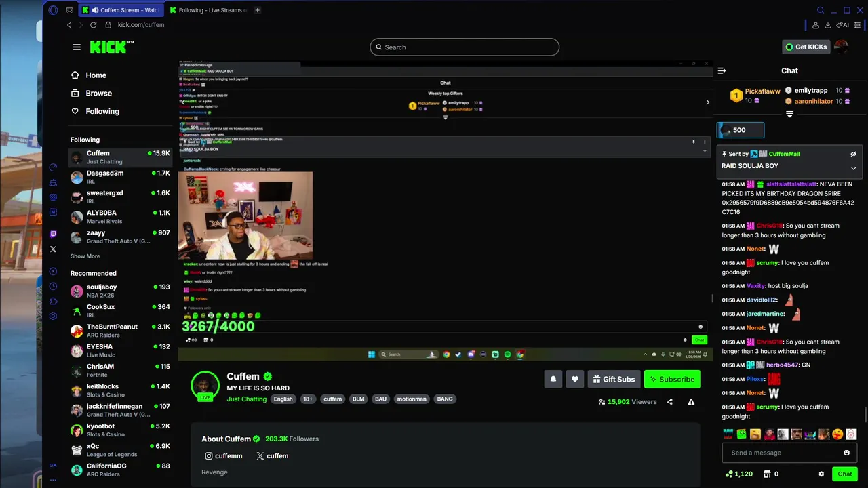Open xQc League of Legends channel

click(x=120, y=450)
